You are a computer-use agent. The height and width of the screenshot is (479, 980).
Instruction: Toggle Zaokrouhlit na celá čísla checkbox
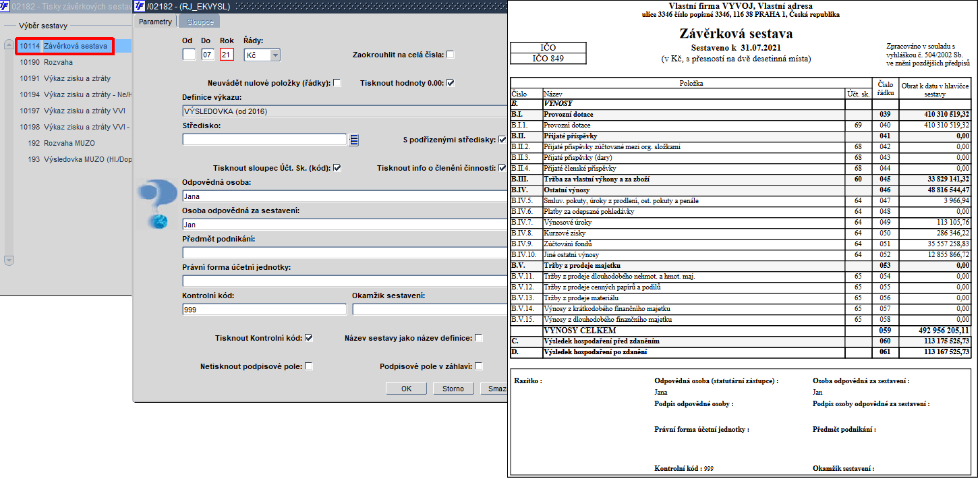point(451,55)
